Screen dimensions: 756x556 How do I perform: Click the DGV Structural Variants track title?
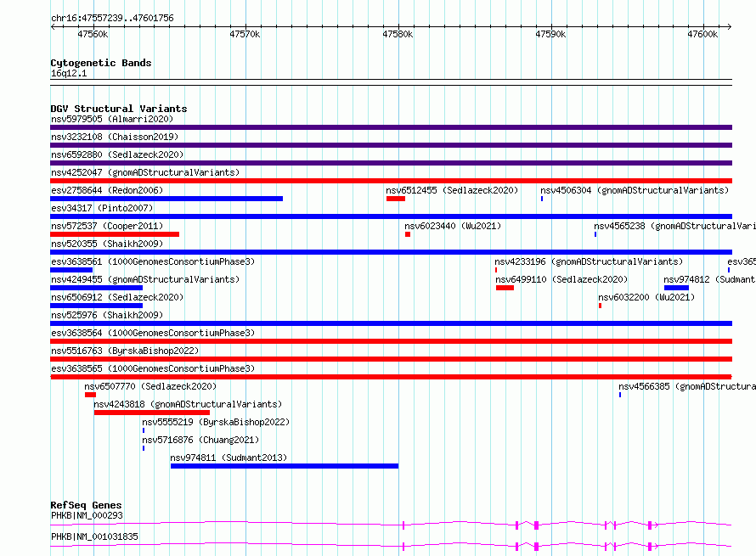119,109
